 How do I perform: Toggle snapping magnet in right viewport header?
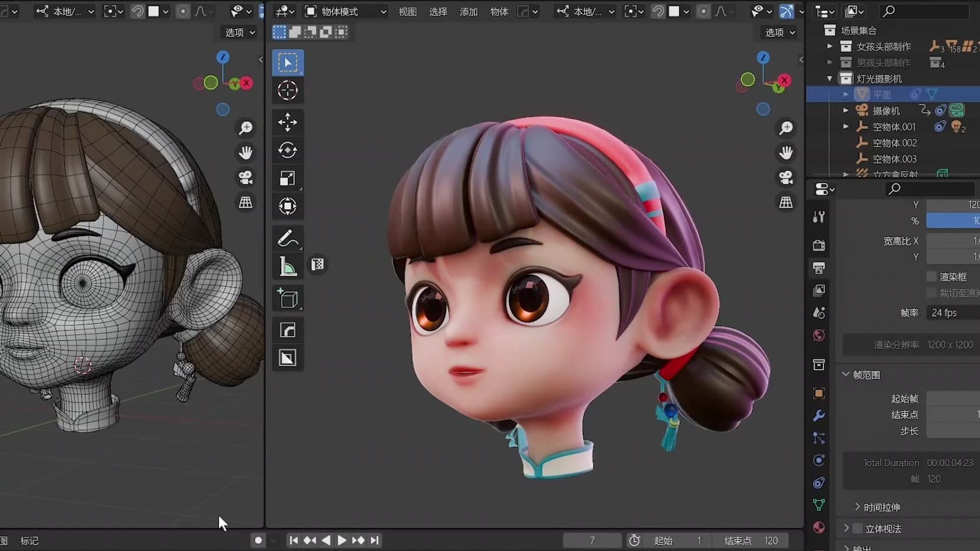658,11
